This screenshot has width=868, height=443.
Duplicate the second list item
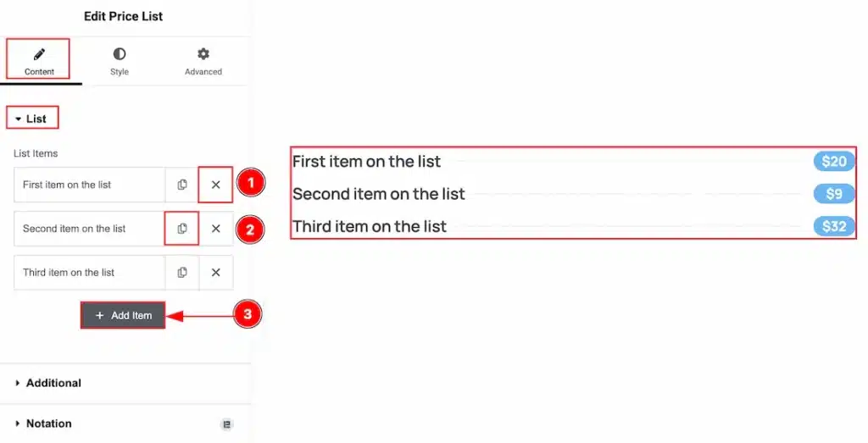coord(182,229)
